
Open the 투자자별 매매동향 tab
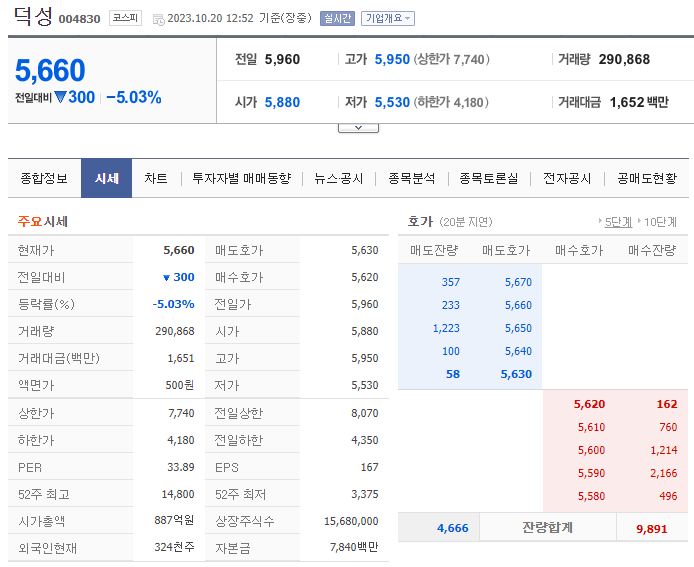[242, 178]
